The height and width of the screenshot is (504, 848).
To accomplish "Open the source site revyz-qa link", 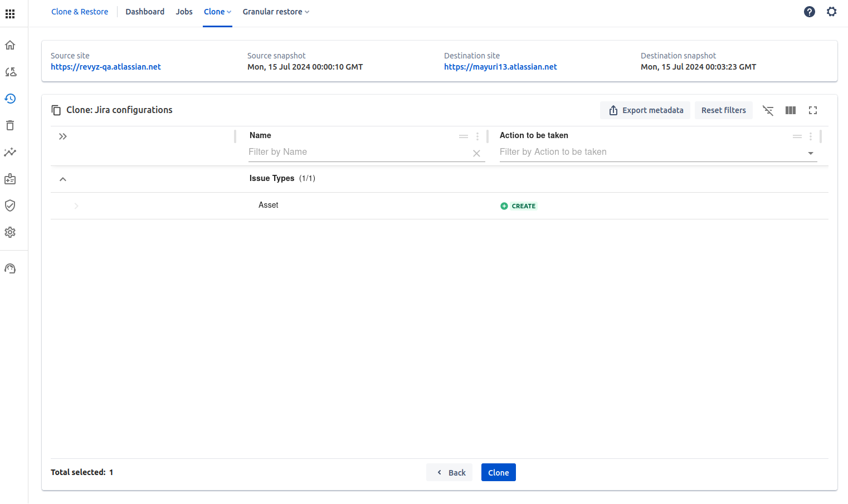I will 106,67.
